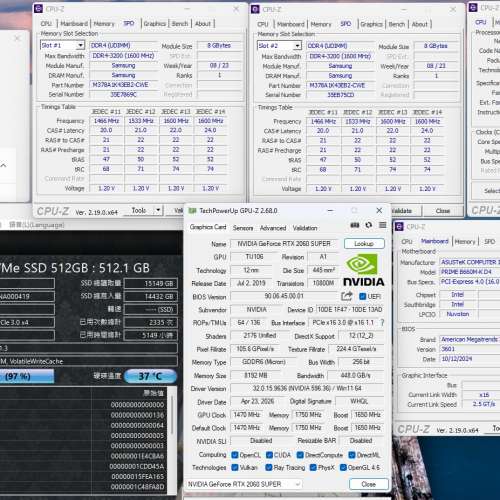Toggle the PhysX checkbox
Image resolution: width=500 pixels, height=500 pixels.
click(x=313, y=468)
